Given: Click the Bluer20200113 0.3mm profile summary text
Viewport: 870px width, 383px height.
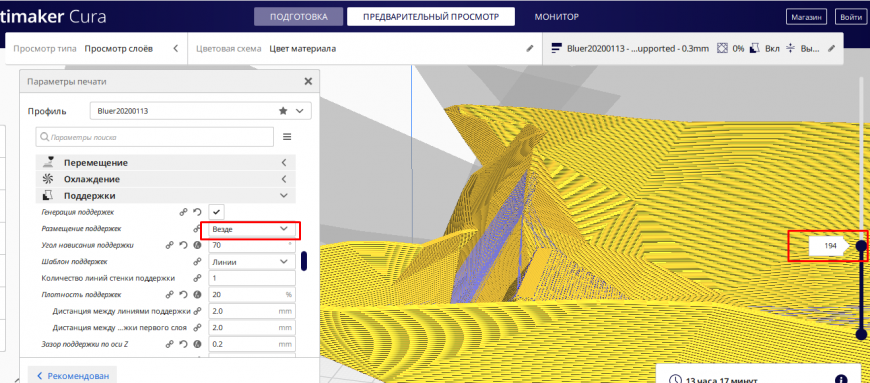Looking at the screenshot, I should click(638, 48).
